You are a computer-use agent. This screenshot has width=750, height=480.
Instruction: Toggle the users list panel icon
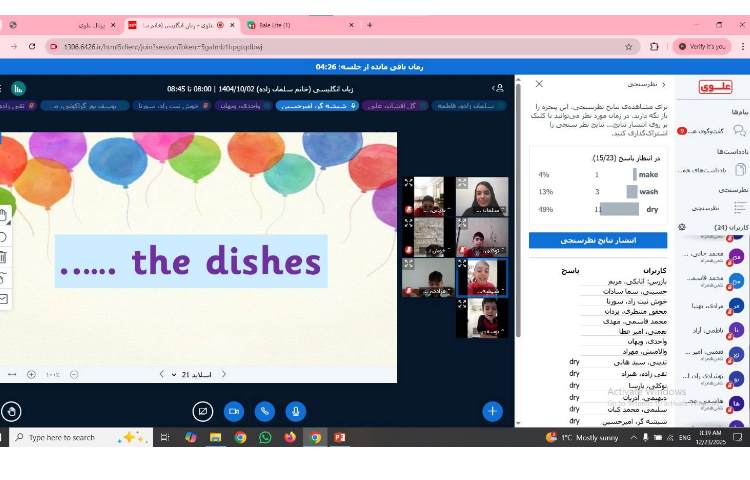point(498,88)
